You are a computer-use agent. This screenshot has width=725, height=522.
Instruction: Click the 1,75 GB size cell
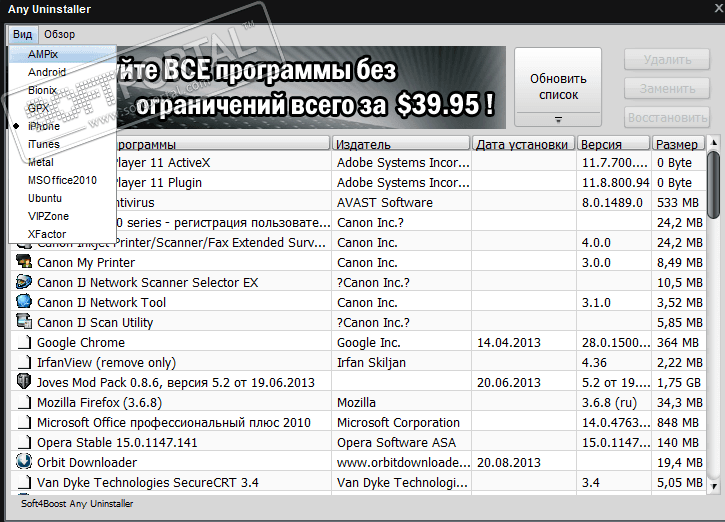coord(679,382)
